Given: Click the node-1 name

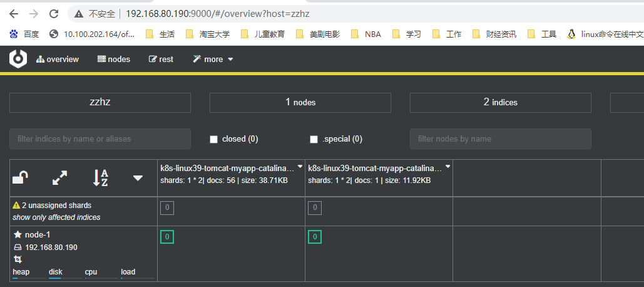Looking at the screenshot, I should [38, 235].
